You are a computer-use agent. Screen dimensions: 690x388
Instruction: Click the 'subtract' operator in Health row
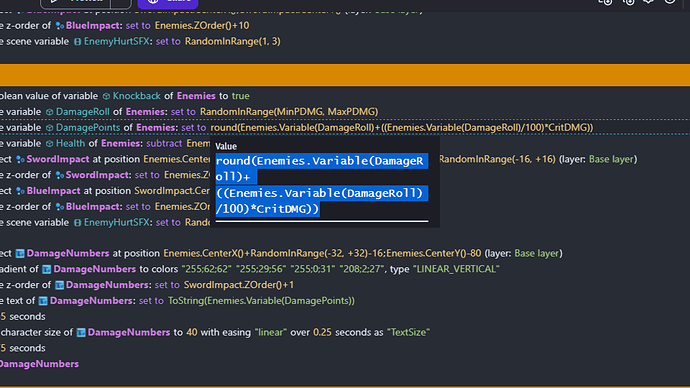(164, 143)
